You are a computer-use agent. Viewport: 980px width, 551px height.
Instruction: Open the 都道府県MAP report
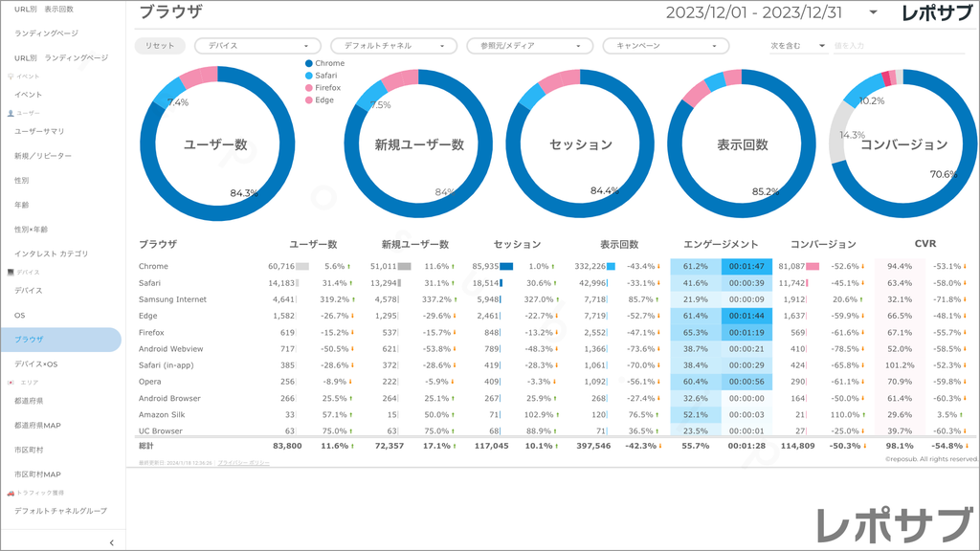tap(37, 425)
